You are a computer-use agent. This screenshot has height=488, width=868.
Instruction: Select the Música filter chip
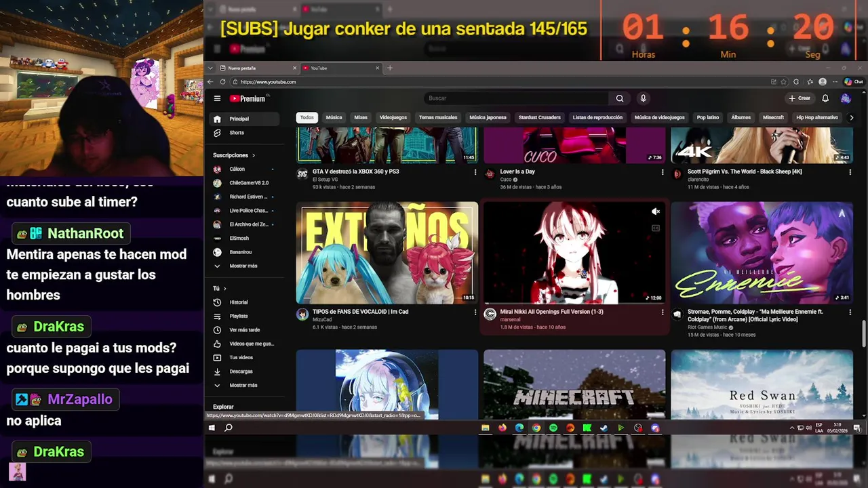[x=334, y=117]
